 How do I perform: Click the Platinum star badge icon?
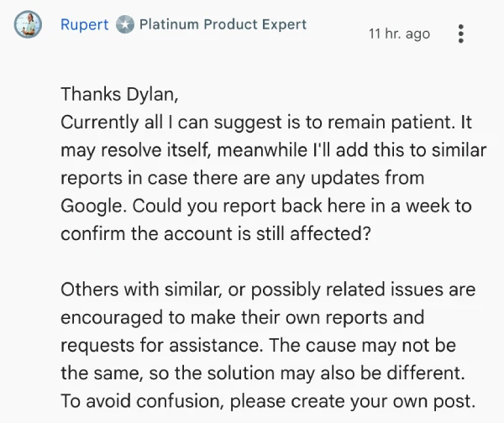[125, 25]
